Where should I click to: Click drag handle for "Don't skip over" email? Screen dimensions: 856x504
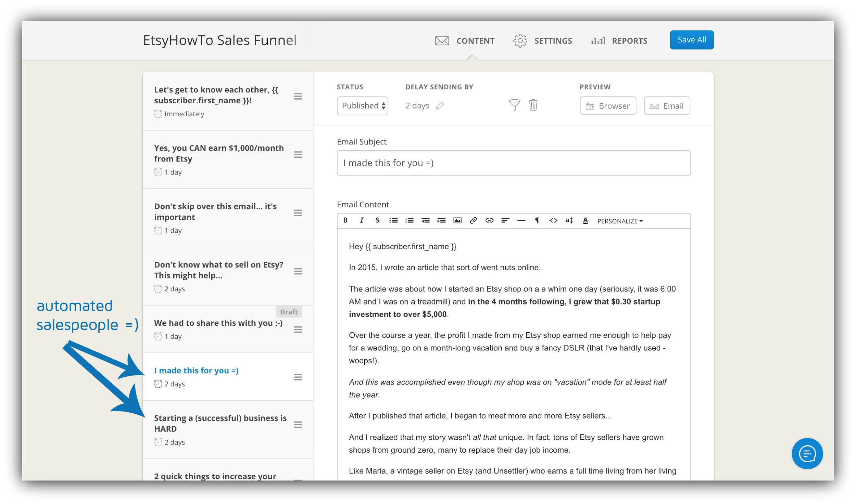pos(298,213)
